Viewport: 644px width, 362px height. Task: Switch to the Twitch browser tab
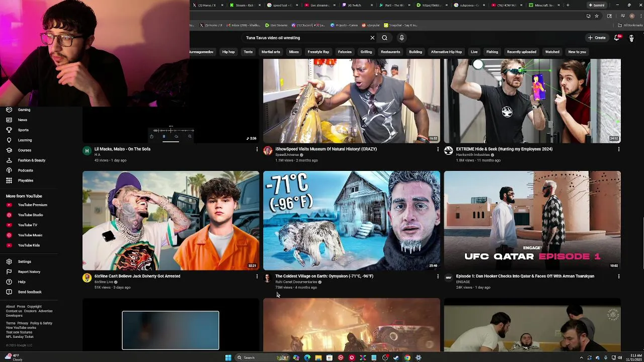(x=358, y=5)
